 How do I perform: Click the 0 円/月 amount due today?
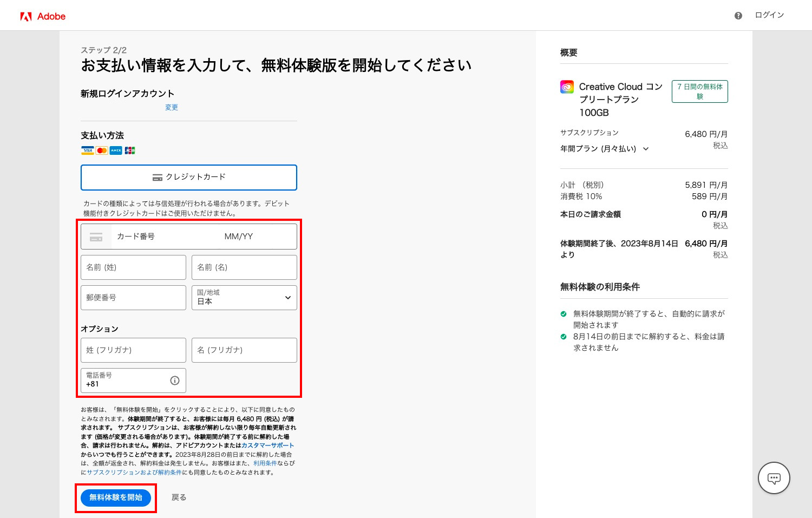pos(715,214)
